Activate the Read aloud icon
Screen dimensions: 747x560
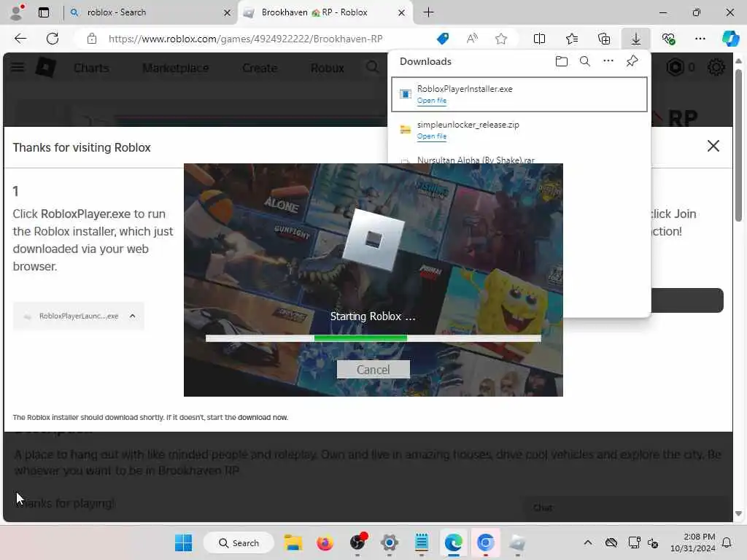(472, 39)
